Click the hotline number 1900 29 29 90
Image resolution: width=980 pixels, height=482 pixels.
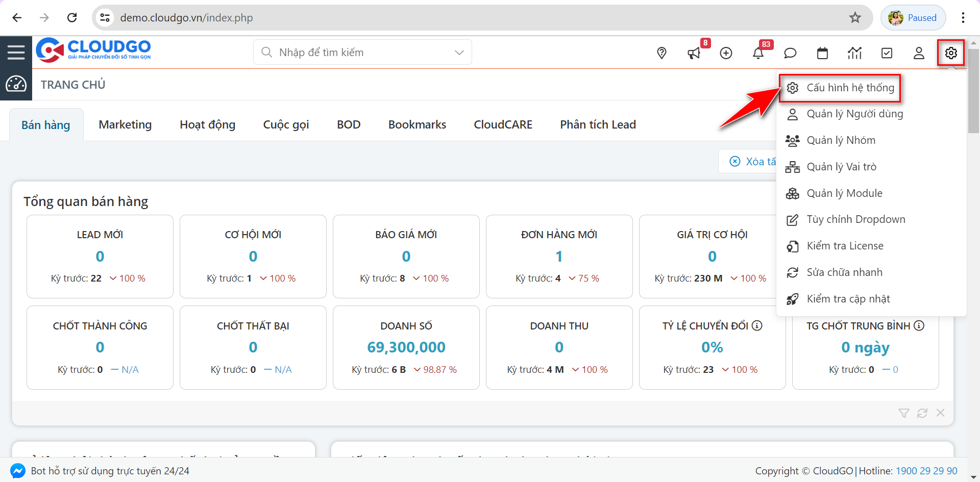(x=926, y=471)
